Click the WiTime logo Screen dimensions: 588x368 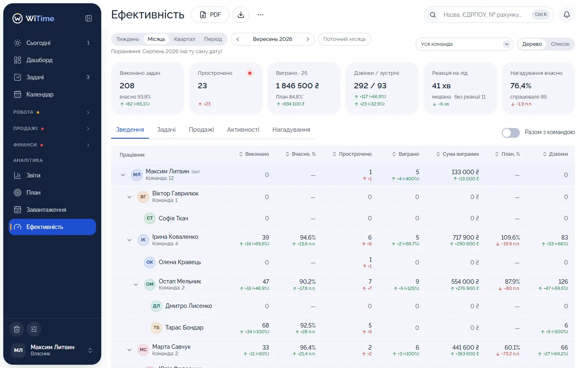click(33, 18)
